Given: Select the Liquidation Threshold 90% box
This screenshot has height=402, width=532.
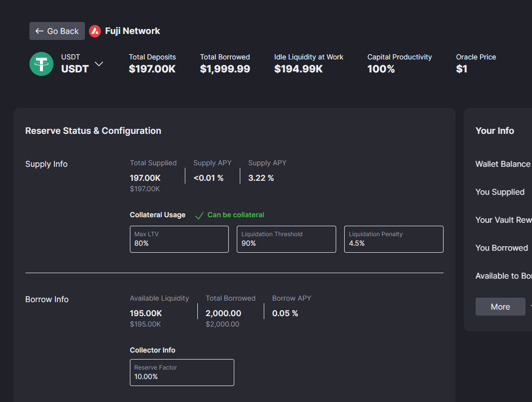Looking at the screenshot, I should point(286,239).
